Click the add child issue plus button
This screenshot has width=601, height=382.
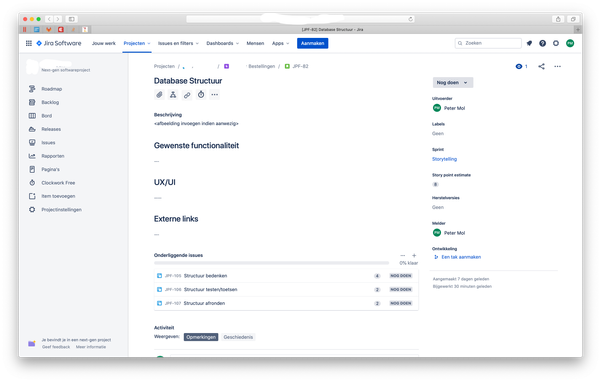click(414, 255)
